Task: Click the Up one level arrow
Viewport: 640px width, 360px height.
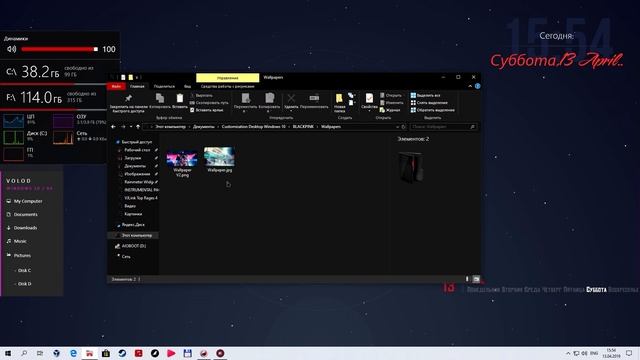Action: (138, 127)
